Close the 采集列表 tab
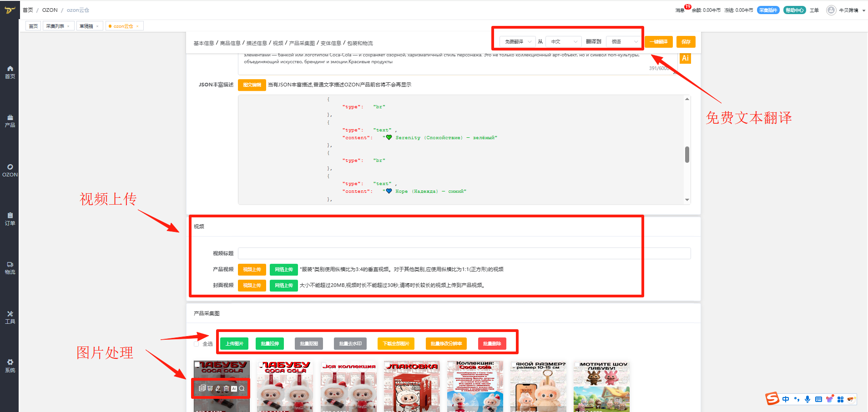 coord(68,26)
